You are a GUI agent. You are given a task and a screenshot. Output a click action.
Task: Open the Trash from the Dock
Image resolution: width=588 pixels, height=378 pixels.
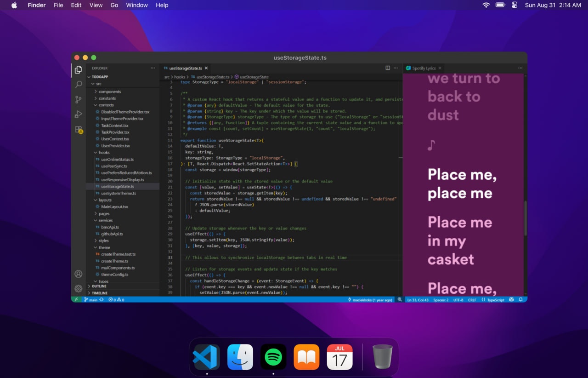(383, 357)
